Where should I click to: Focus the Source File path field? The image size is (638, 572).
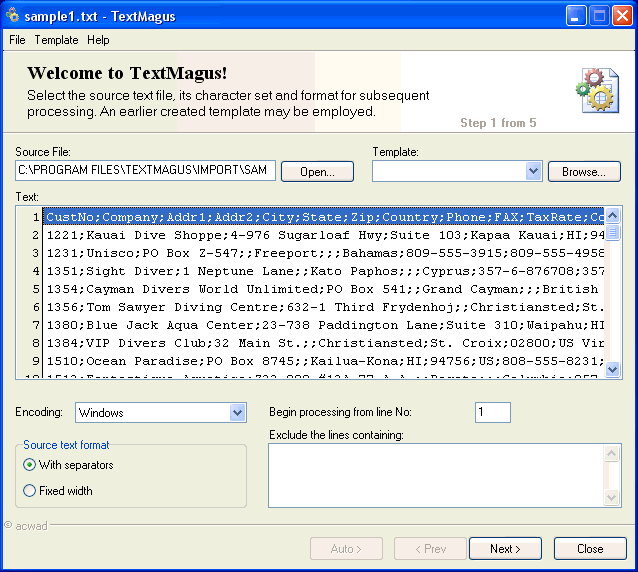(x=145, y=170)
